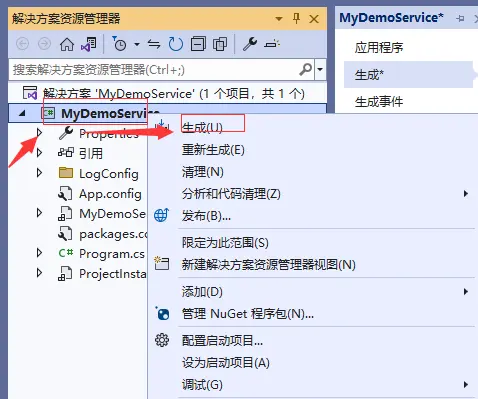The height and width of the screenshot is (399, 478).
Task: Open 添加(D) submenu
Action: click(x=202, y=292)
